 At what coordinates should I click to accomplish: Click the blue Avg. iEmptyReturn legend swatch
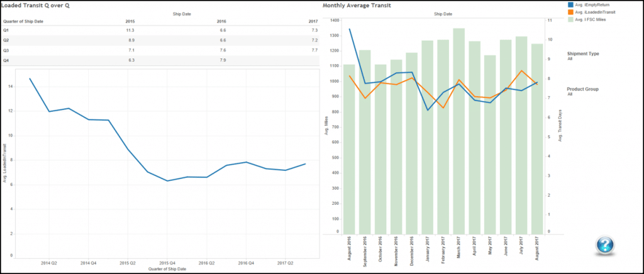(x=570, y=4)
